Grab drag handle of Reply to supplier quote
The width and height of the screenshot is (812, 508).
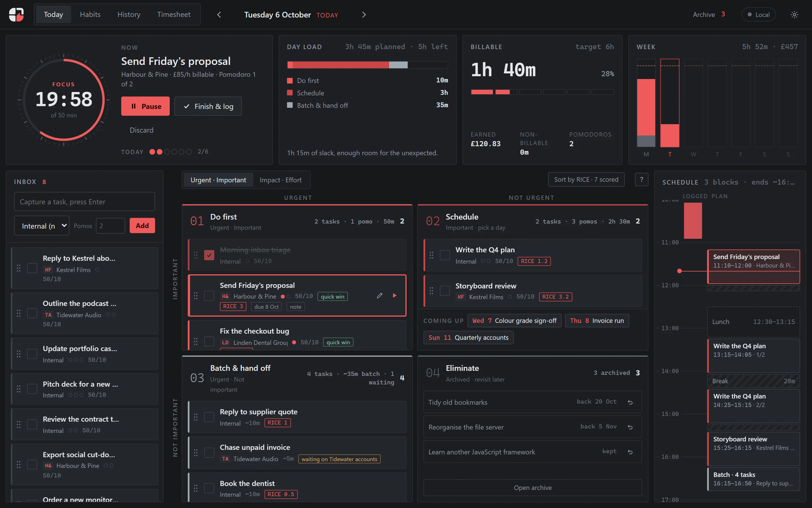pyautogui.click(x=196, y=417)
